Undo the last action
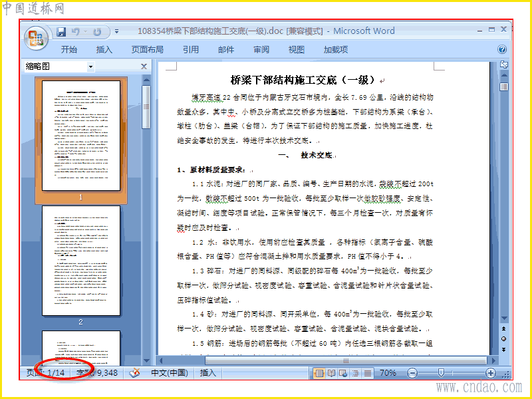 (x=75, y=32)
